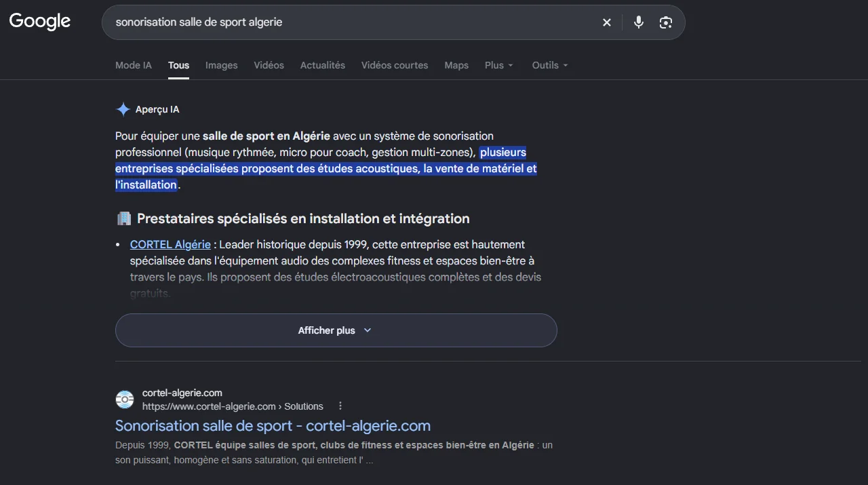Click heading 'Prestataires spécialisés en installation et intégration'
The height and width of the screenshot is (485, 868).
point(303,218)
